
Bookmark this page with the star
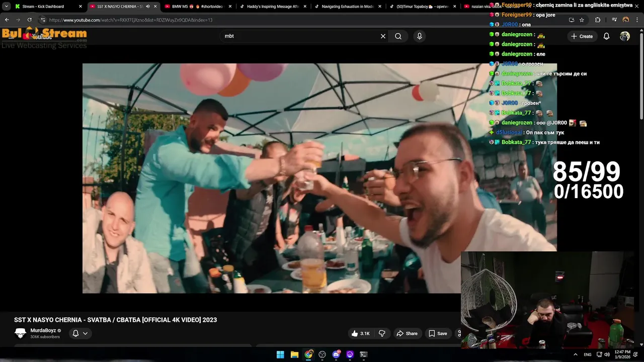[582, 20]
